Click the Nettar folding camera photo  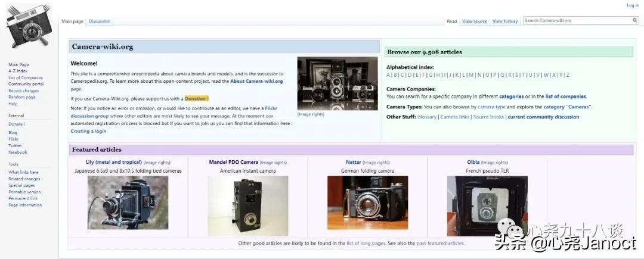click(x=367, y=203)
